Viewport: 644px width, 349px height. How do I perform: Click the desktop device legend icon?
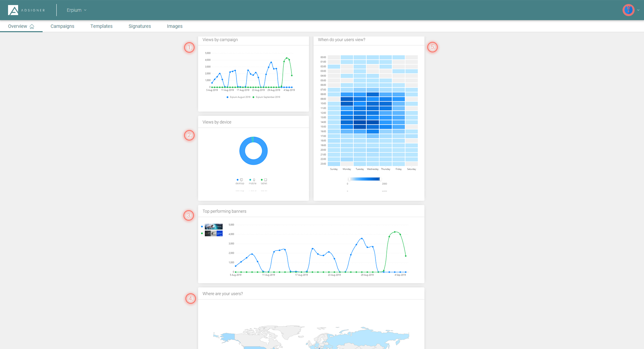(x=241, y=180)
